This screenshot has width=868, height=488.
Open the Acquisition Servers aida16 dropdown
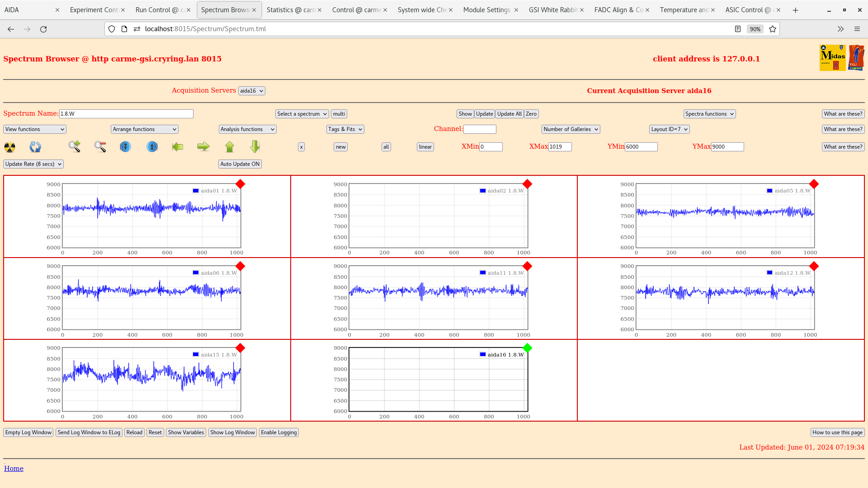(x=251, y=90)
